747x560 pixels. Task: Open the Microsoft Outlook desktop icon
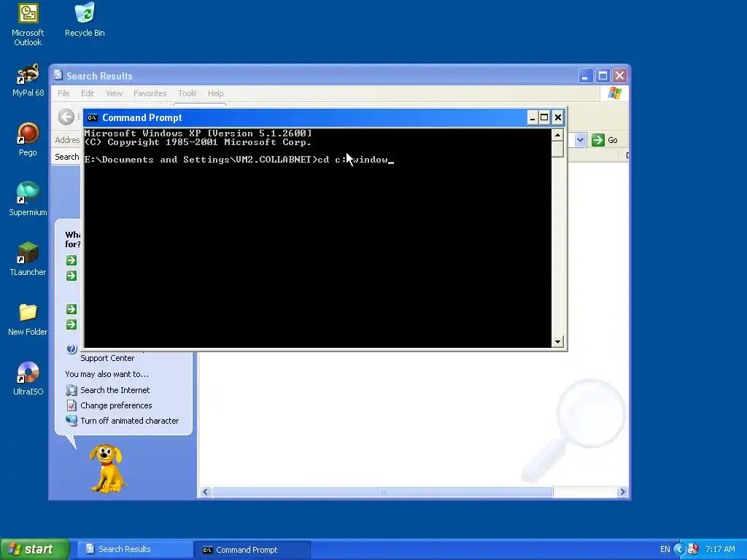coord(28,25)
